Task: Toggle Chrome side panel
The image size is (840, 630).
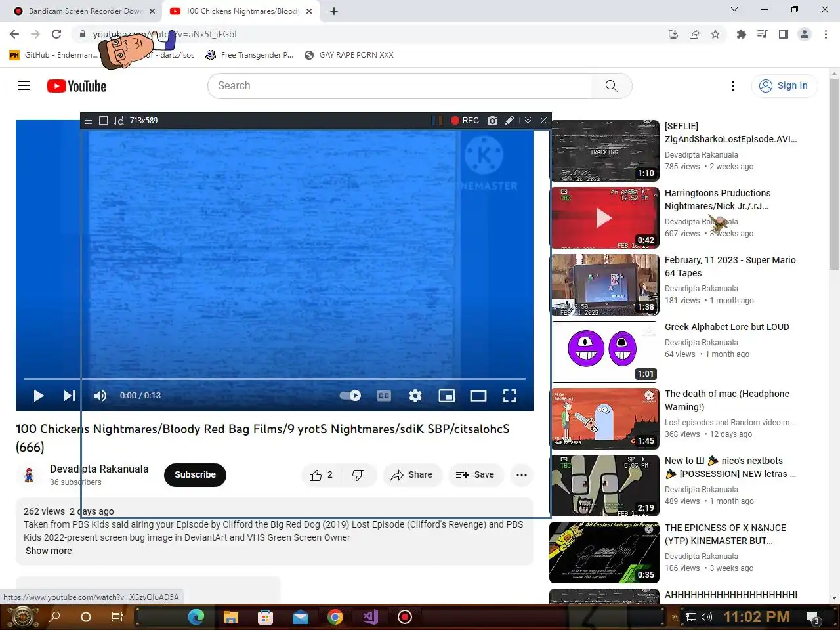Action: point(784,34)
